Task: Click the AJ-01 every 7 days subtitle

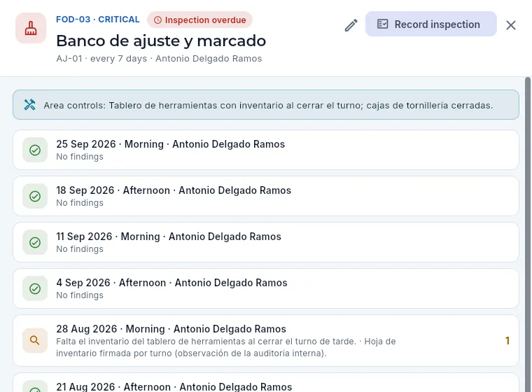Action: [159, 59]
